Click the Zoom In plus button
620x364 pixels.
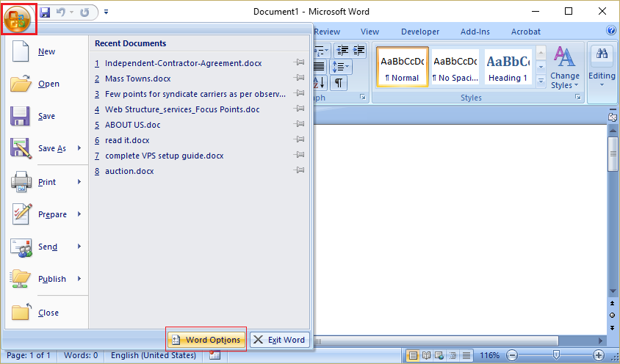(599, 356)
